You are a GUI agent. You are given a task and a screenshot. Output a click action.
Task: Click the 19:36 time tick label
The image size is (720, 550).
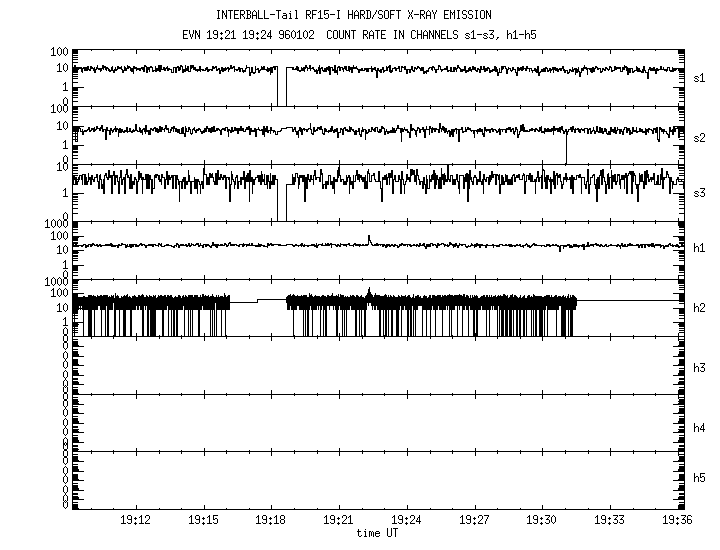676,521
